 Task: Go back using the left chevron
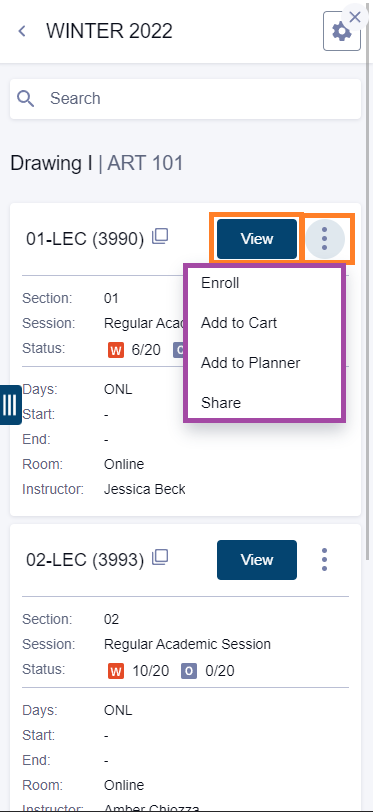click(x=22, y=31)
